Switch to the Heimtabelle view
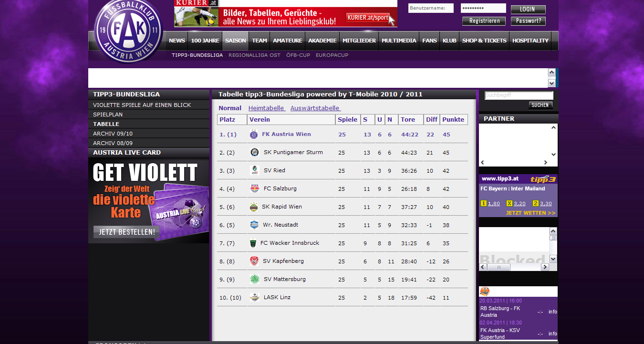 click(x=267, y=108)
